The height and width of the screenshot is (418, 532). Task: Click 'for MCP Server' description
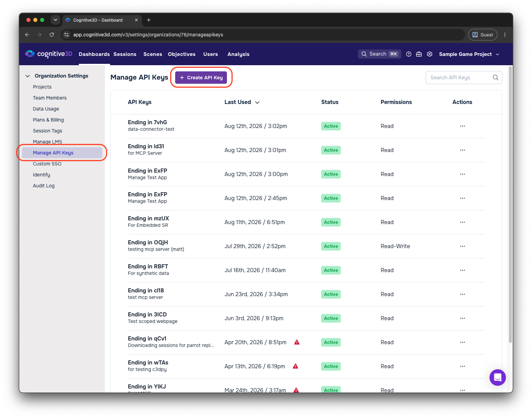[145, 153]
